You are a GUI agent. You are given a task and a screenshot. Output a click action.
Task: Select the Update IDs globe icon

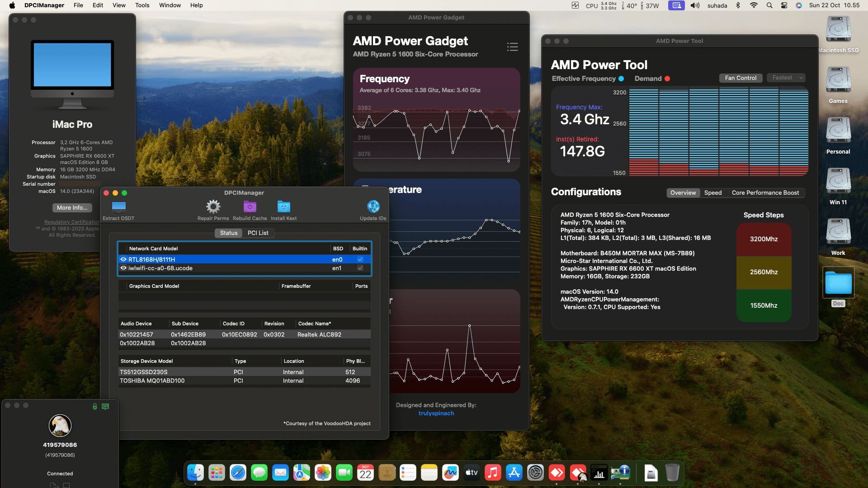point(373,206)
